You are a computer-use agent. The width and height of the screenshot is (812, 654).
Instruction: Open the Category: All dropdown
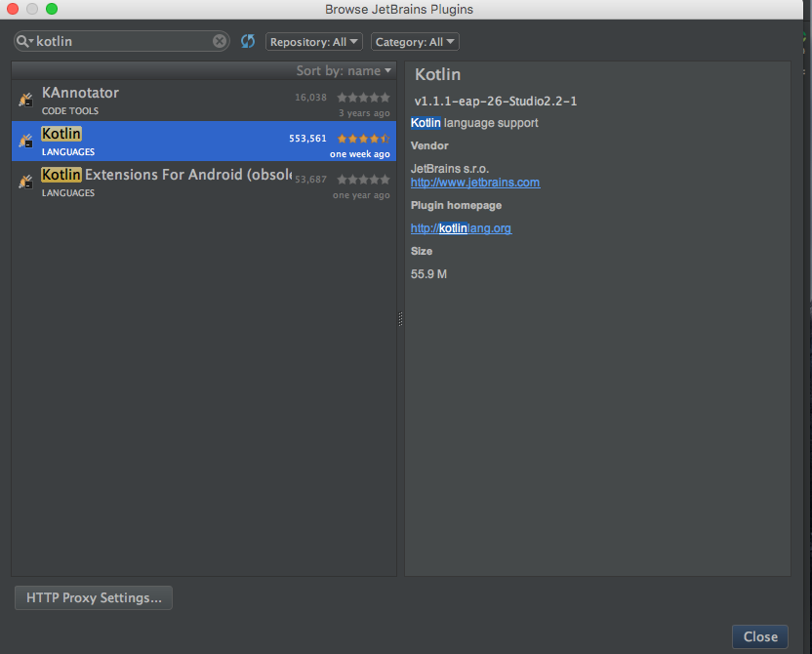415,42
